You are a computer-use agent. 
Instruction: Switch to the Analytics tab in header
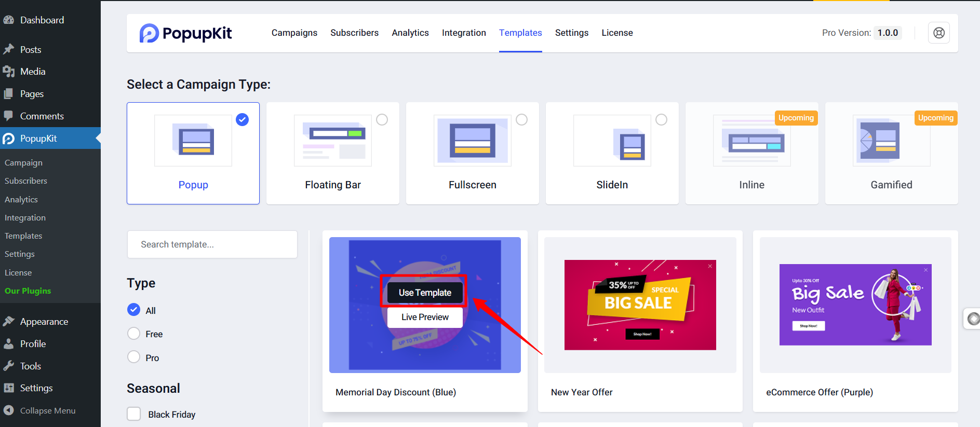point(410,33)
